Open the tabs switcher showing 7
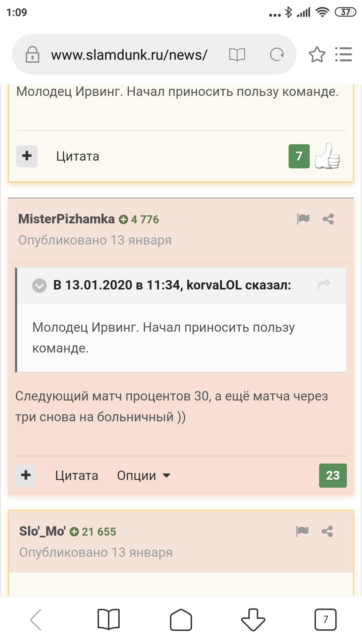Viewport: 362px width, 644px height. 325,620
